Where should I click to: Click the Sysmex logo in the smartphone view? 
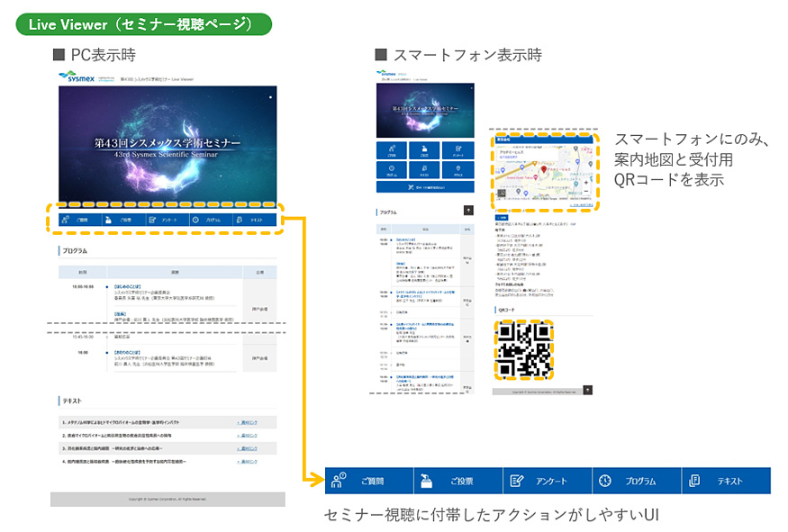point(386,73)
